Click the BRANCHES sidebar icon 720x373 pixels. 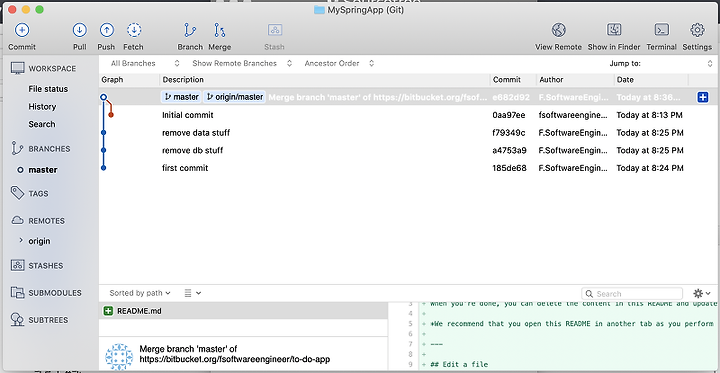click(17, 149)
